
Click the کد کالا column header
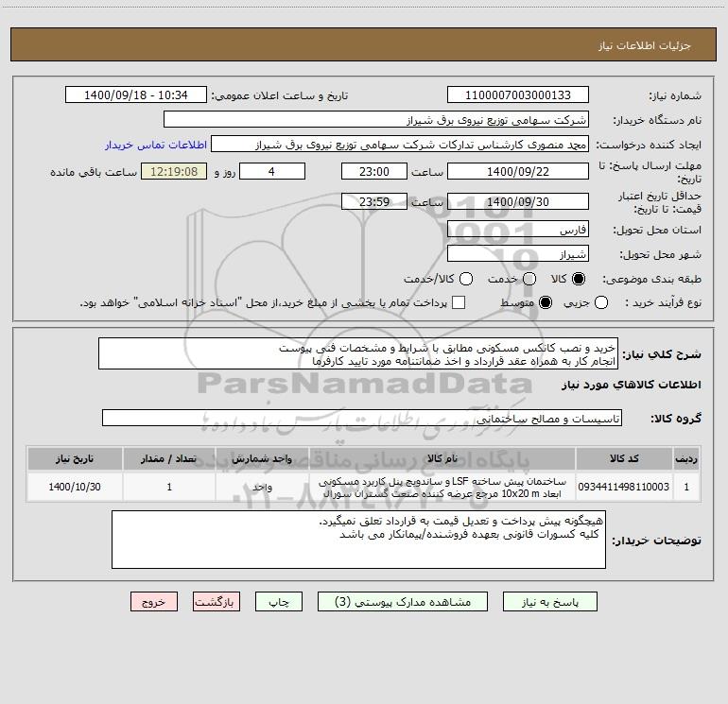pyautogui.click(x=624, y=458)
